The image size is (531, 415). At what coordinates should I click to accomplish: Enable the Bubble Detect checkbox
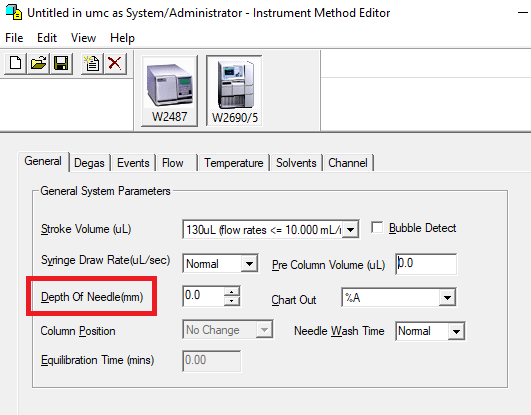377,227
